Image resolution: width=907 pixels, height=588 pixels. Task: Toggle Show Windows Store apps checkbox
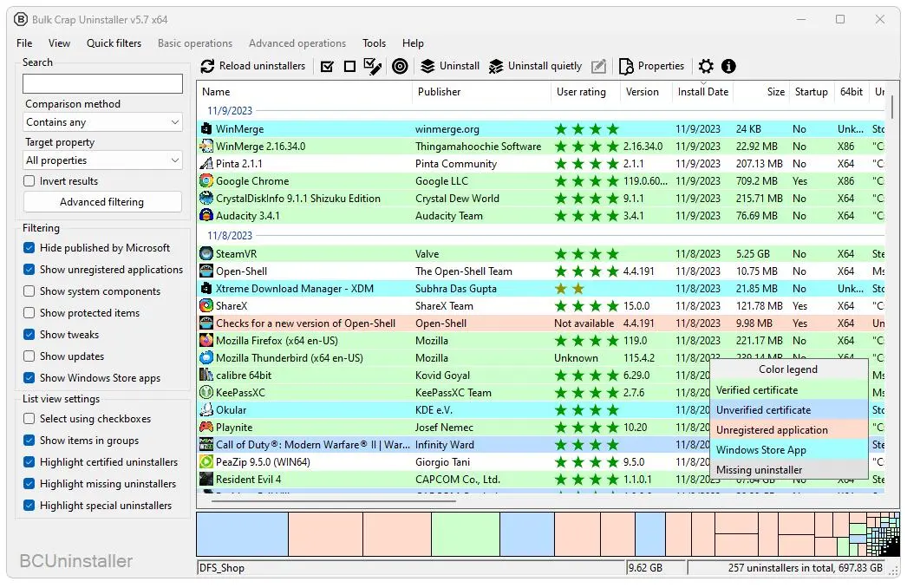[x=29, y=378]
